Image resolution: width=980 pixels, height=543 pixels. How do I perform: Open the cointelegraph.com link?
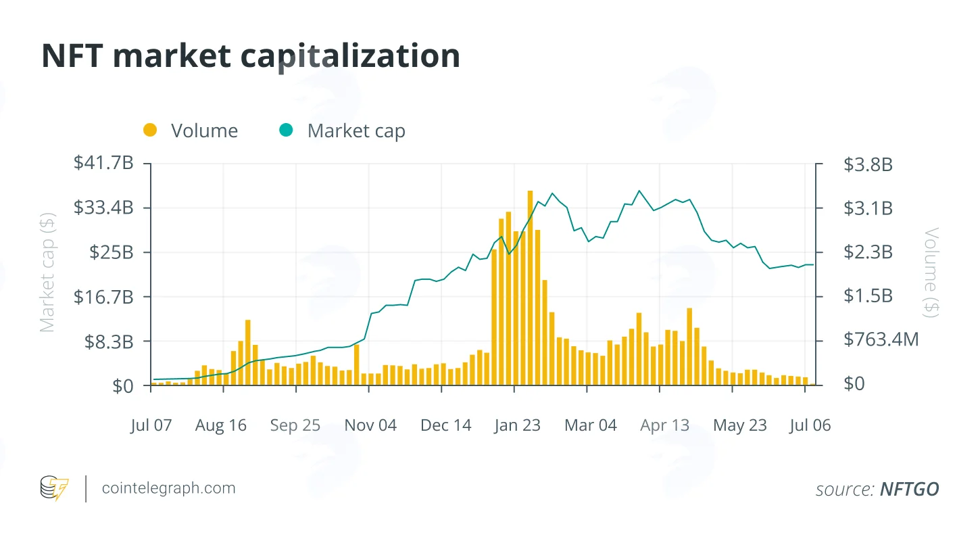tap(168, 488)
